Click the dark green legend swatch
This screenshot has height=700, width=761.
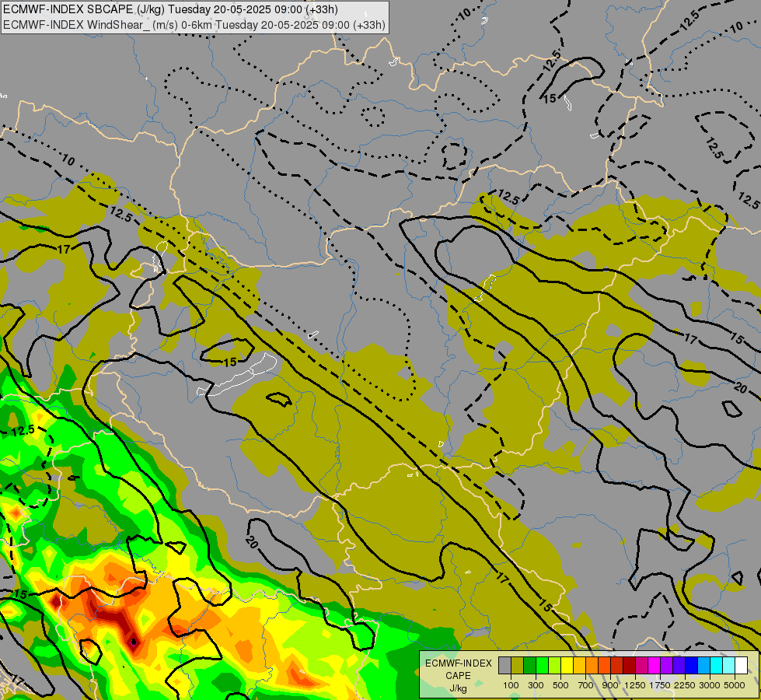pyautogui.click(x=530, y=665)
